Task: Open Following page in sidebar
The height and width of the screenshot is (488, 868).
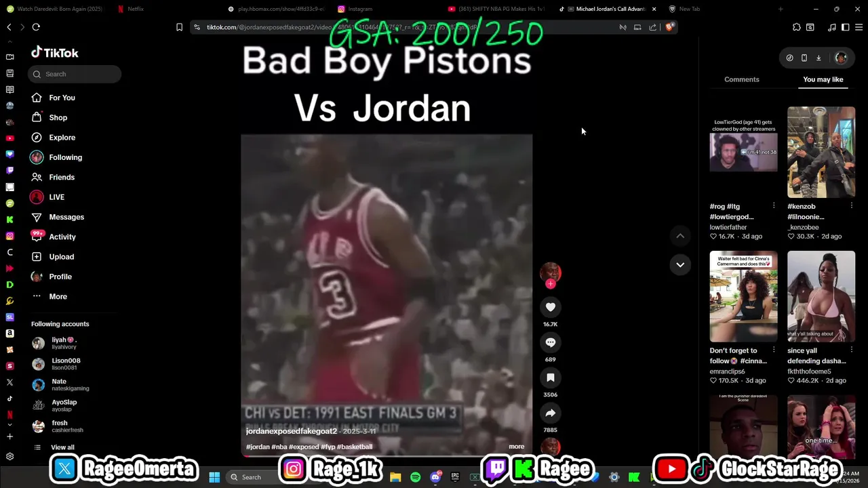Action: coord(65,157)
